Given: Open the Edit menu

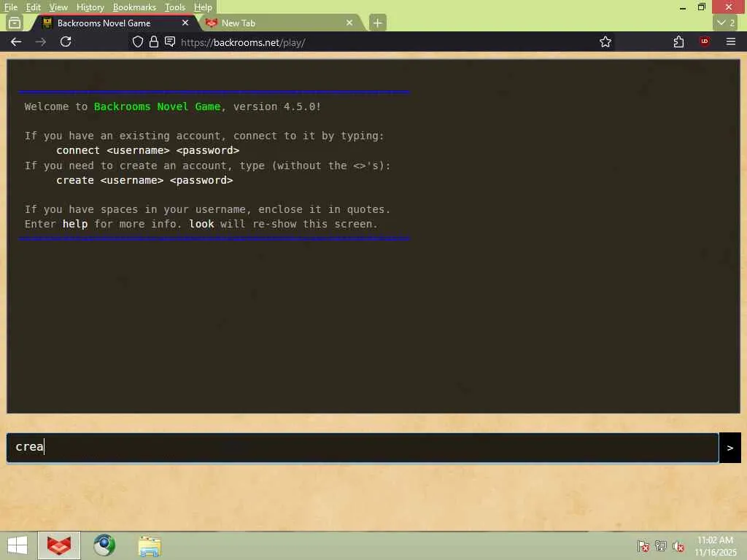Looking at the screenshot, I should pyautogui.click(x=34, y=7).
